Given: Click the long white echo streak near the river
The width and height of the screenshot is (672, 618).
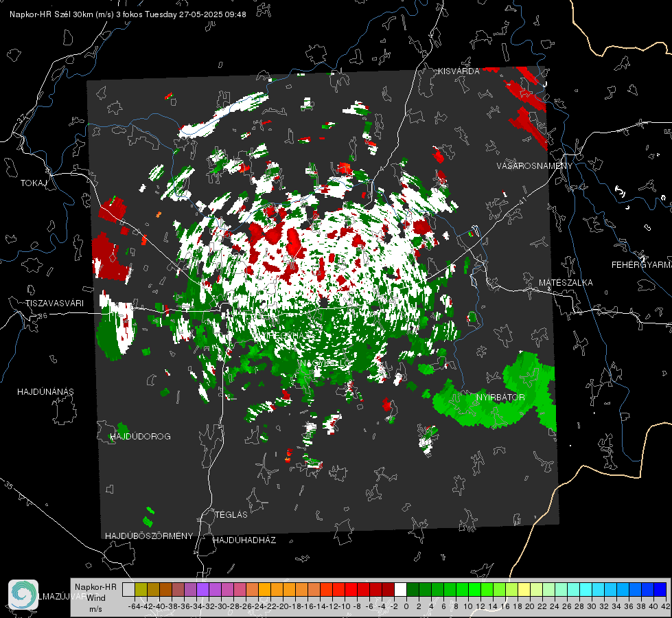Looking at the screenshot, I should pos(223,115).
